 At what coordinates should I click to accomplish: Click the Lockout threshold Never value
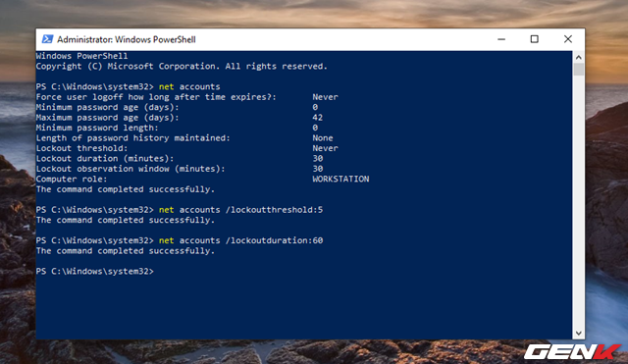click(x=325, y=148)
